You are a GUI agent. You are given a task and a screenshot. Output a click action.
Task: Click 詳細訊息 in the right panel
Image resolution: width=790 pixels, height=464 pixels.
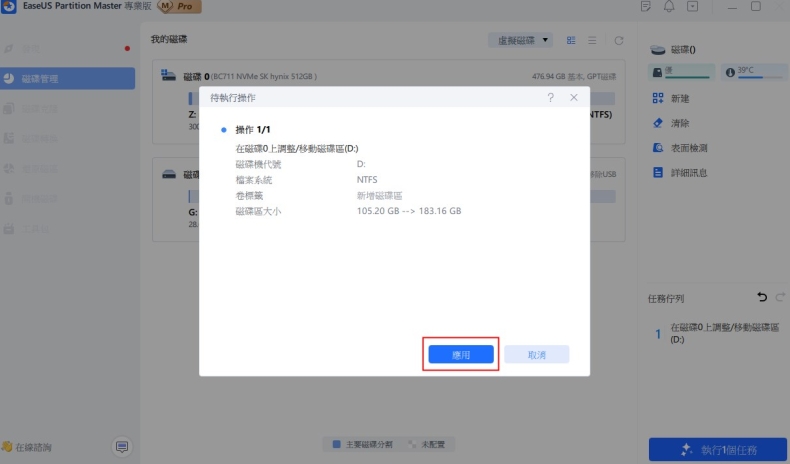point(680,172)
